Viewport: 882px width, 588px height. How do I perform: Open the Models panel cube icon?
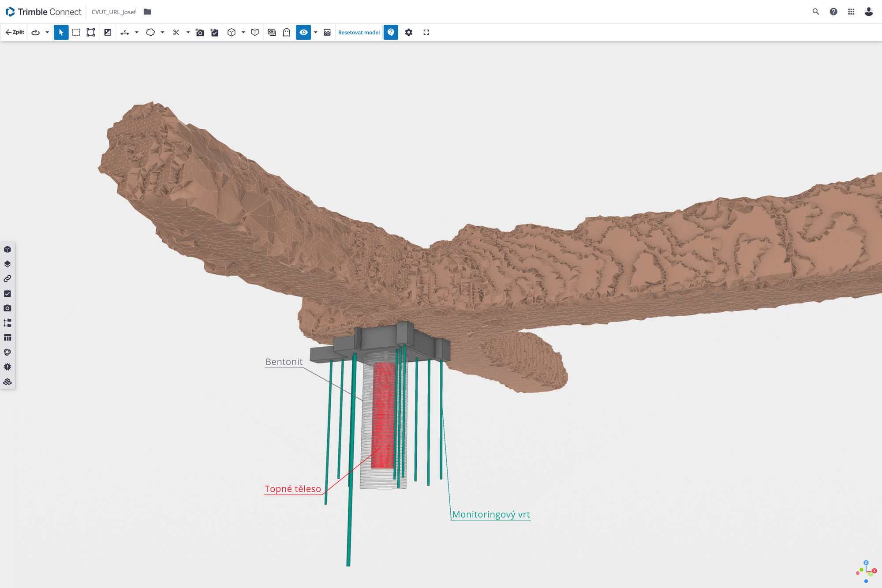pyautogui.click(x=7, y=249)
